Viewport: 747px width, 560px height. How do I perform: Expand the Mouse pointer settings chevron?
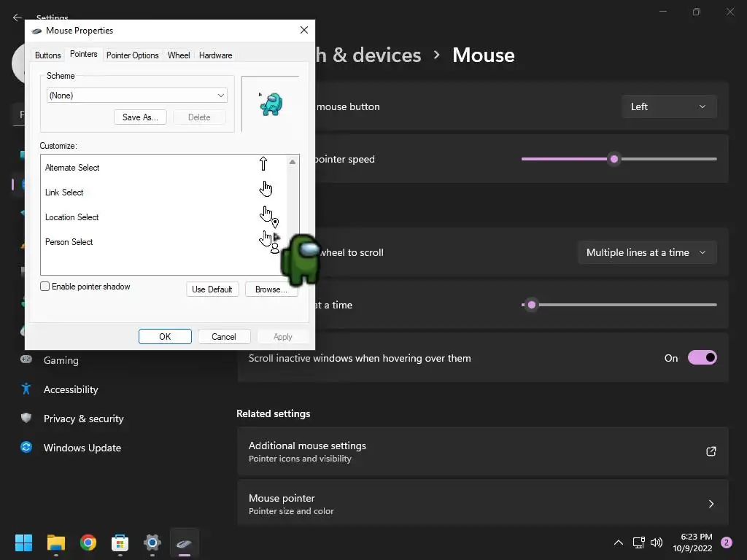(x=711, y=503)
